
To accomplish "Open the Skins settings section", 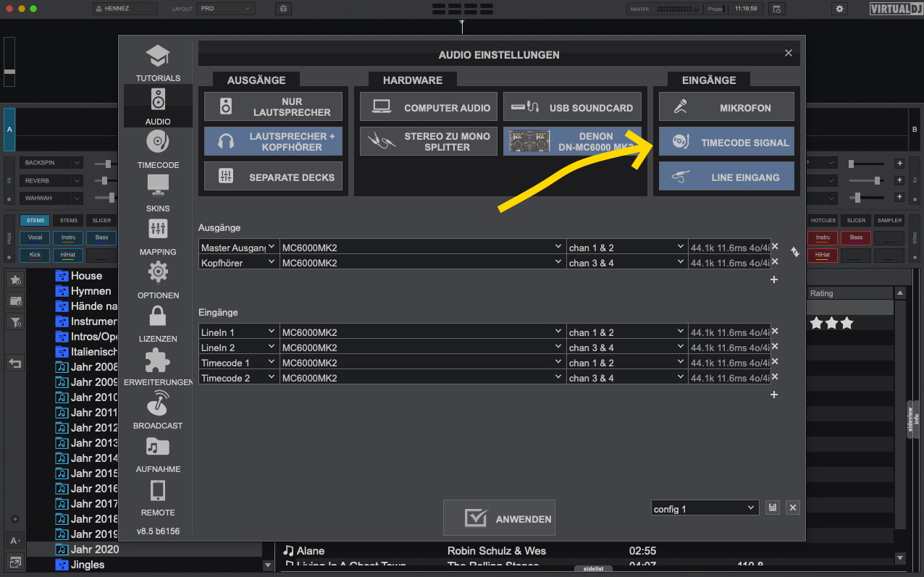I will [x=158, y=193].
